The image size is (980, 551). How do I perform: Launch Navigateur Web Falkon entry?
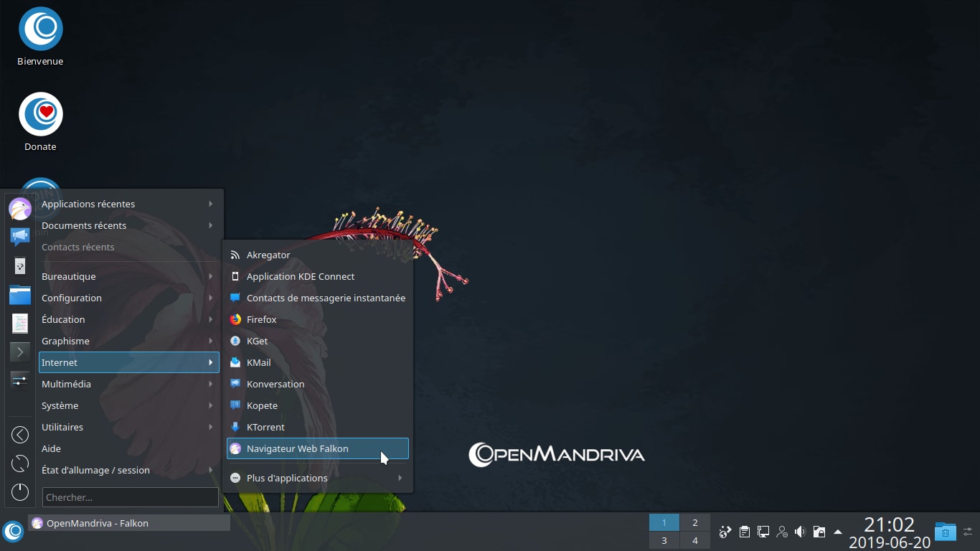pos(318,448)
